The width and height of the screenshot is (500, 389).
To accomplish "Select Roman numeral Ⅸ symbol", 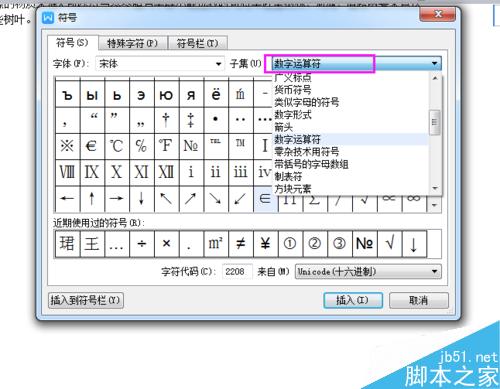I will pyautogui.click(x=92, y=172).
